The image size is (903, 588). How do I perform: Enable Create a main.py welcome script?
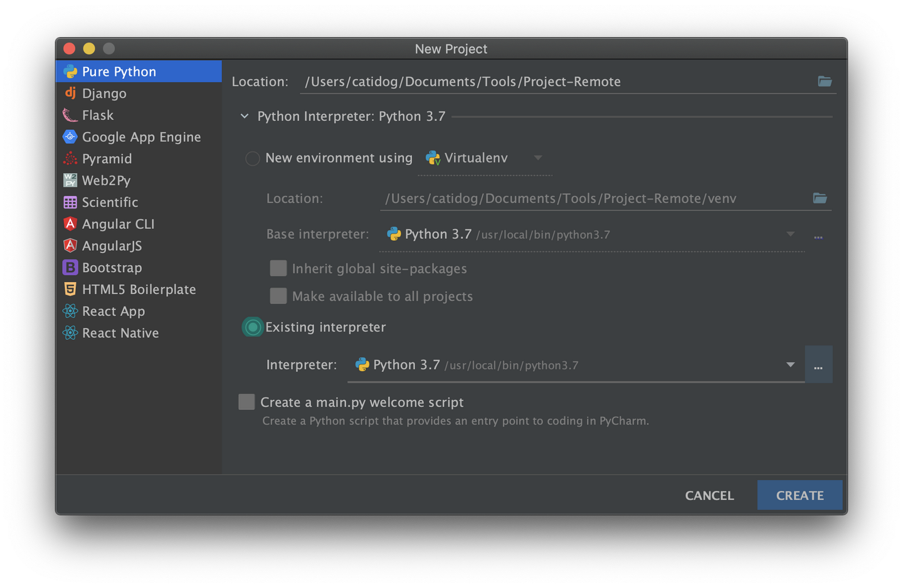246,402
